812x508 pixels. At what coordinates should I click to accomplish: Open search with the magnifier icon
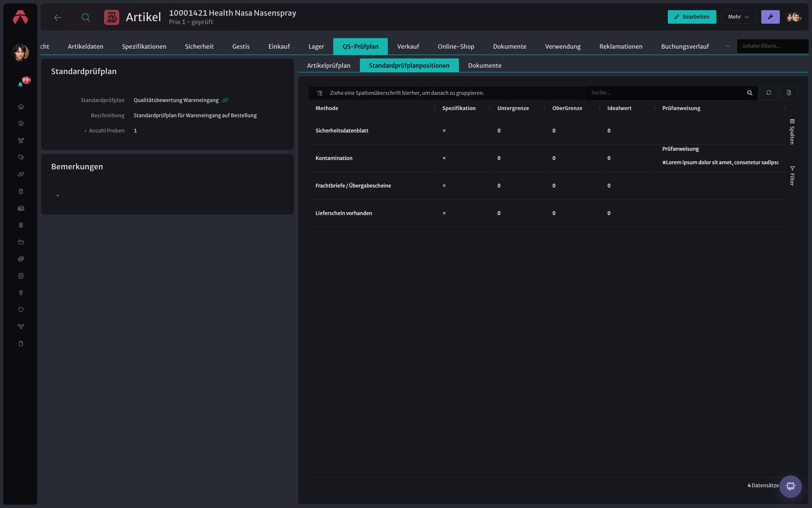click(x=86, y=17)
